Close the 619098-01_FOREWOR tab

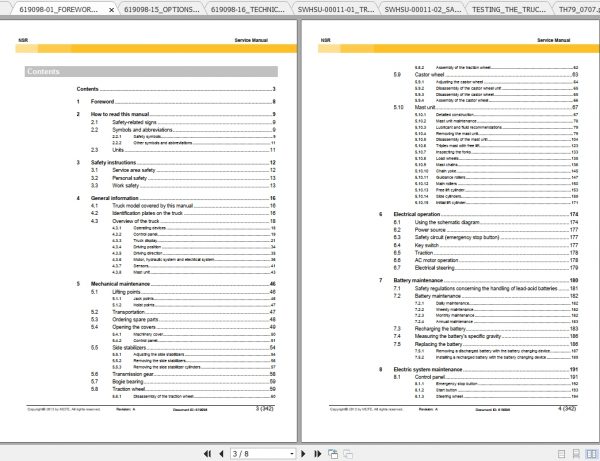(111, 10)
